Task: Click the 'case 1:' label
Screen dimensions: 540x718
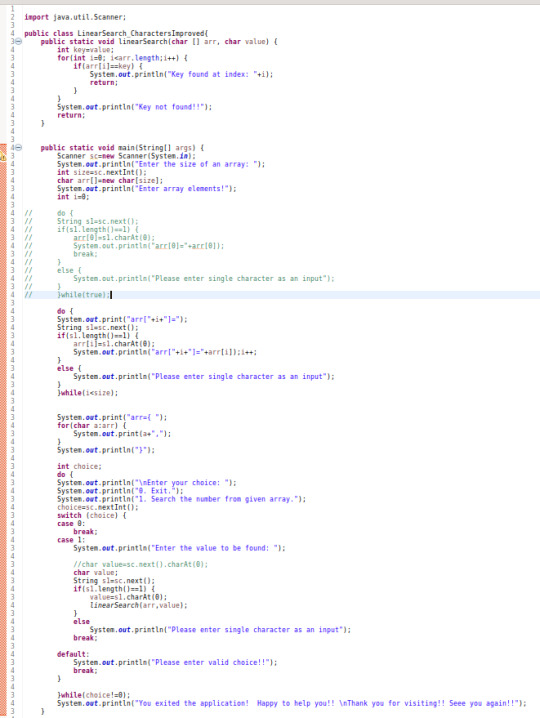Action: (x=71, y=540)
